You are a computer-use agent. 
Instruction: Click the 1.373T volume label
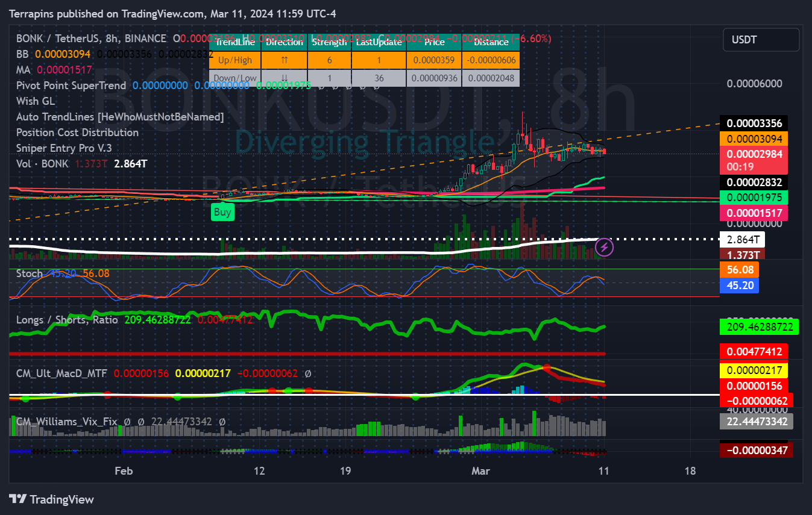(743, 254)
